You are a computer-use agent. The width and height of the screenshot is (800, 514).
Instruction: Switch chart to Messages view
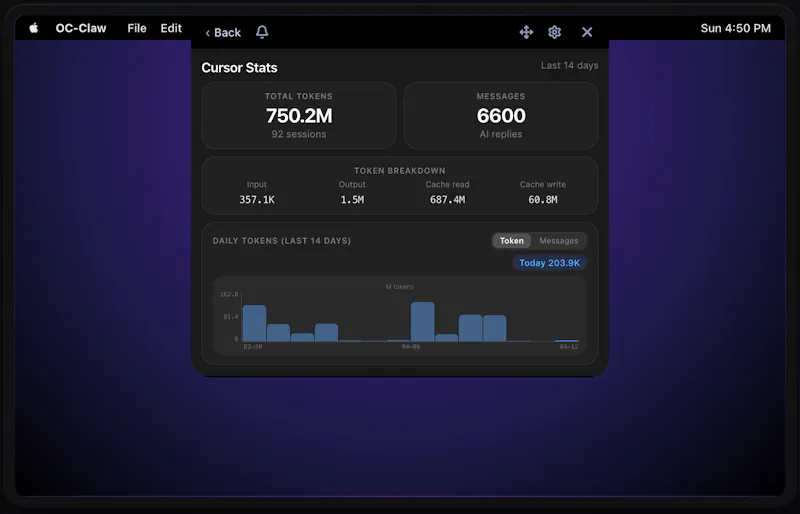559,241
